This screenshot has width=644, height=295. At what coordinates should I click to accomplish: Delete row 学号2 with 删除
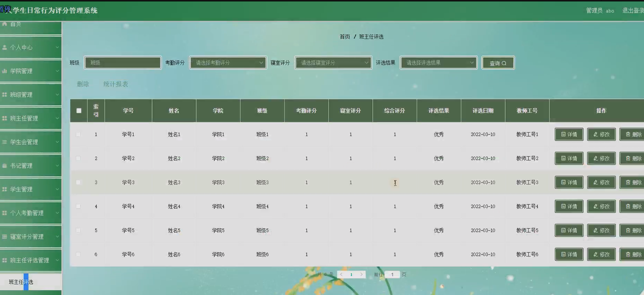[632, 158]
